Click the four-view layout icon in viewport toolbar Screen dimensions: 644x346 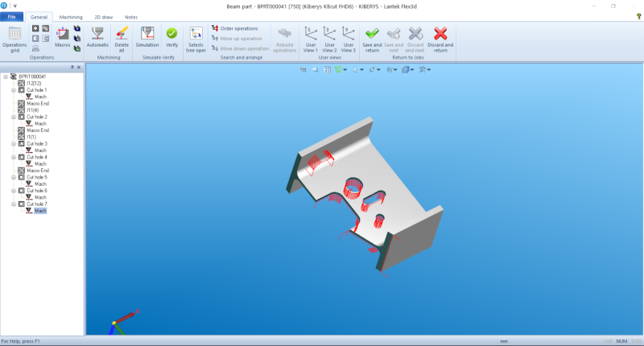pyautogui.click(x=327, y=70)
